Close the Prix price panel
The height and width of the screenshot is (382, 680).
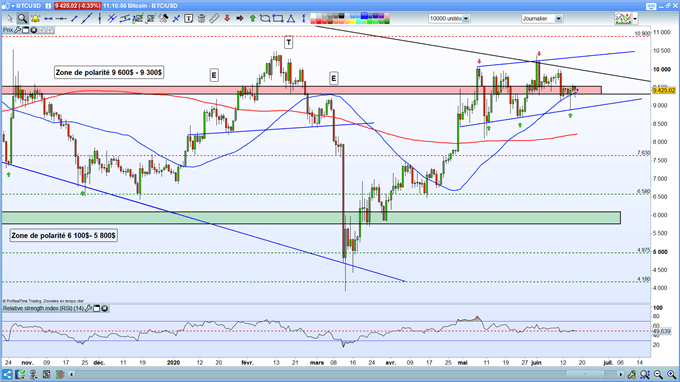[x=33, y=30]
